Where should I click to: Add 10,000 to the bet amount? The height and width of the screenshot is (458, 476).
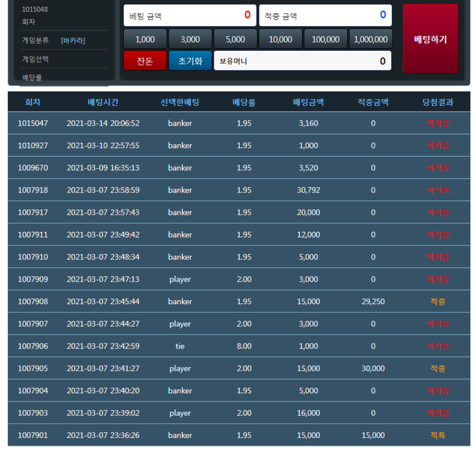pyautogui.click(x=280, y=39)
